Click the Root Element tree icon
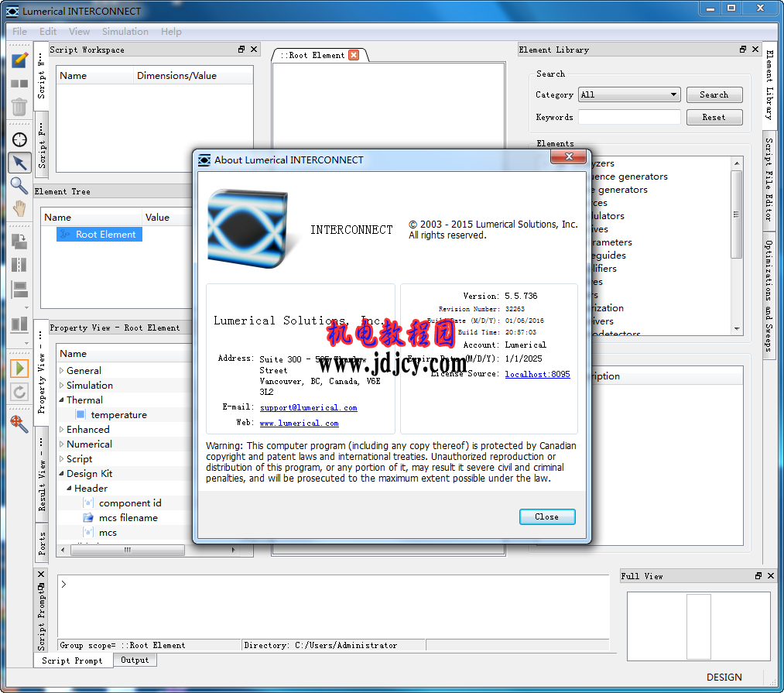 click(x=65, y=234)
